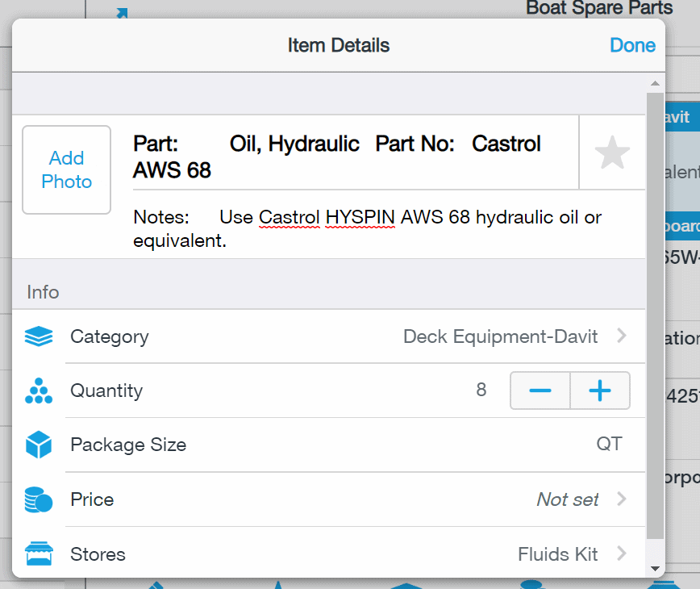Select the Deck Equipment-Davit category value
This screenshot has width=700, height=589.
pyautogui.click(x=500, y=336)
